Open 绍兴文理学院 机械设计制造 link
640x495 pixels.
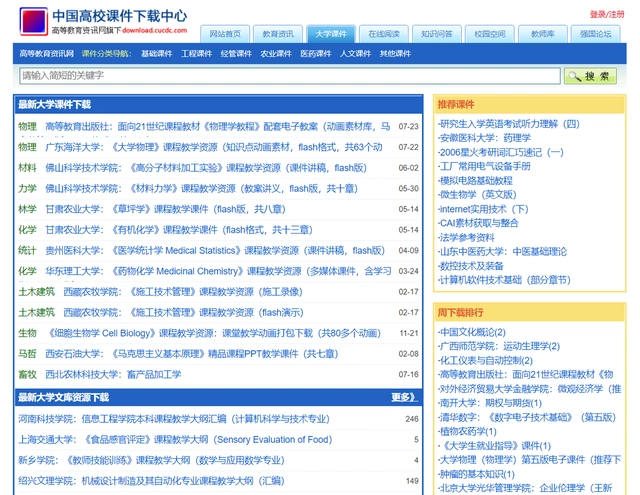tap(151, 481)
